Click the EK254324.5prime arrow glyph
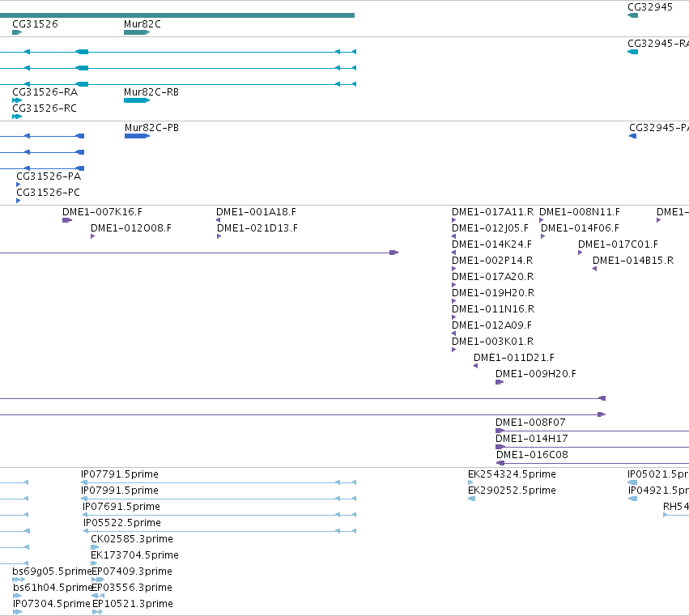The image size is (689, 616). (x=470, y=482)
